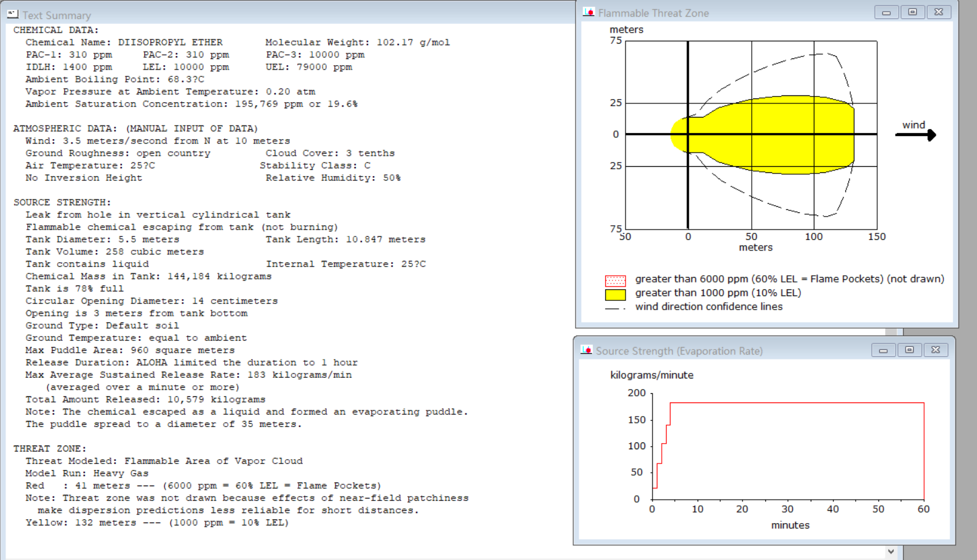Click the Internal Temperature text
This screenshot has width=977, height=560.
pos(345,264)
